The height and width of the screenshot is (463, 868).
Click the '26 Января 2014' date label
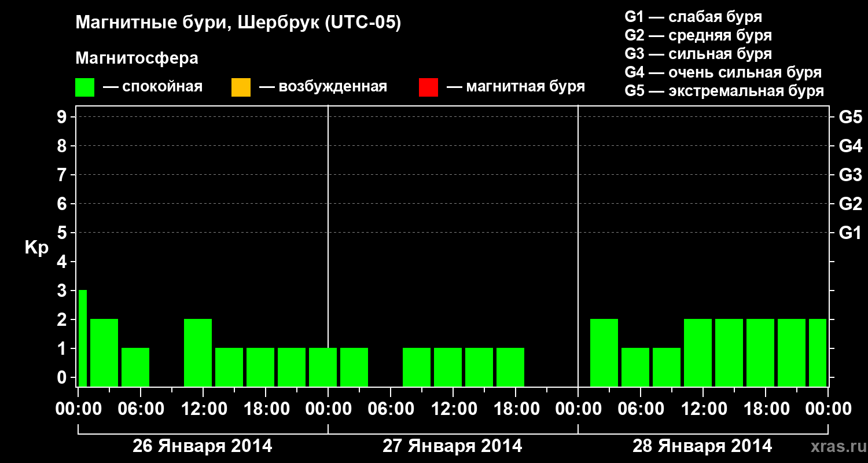(203, 446)
